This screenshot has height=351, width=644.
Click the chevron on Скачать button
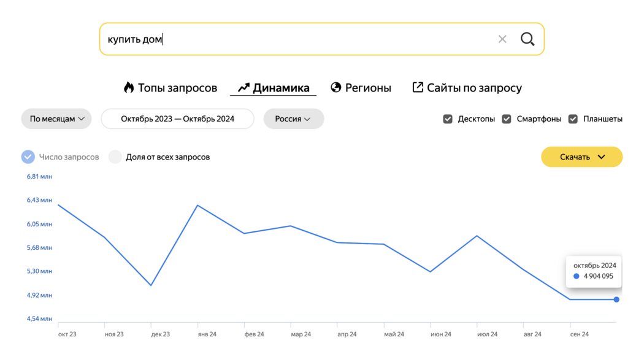601,157
